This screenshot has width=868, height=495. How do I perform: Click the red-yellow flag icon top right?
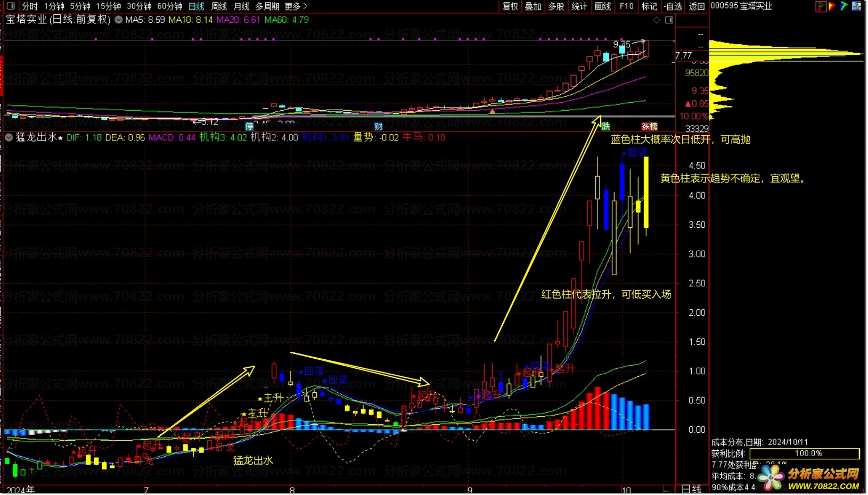pos(832,6)
